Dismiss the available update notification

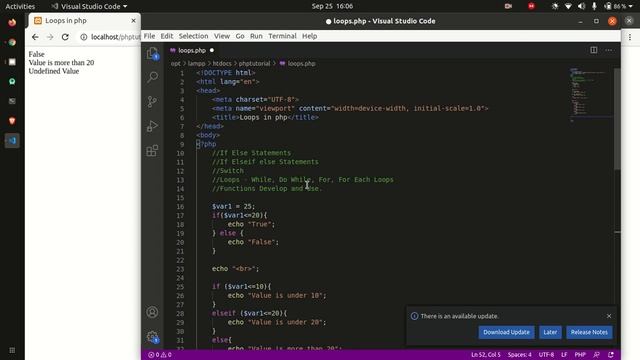[609, 316]
